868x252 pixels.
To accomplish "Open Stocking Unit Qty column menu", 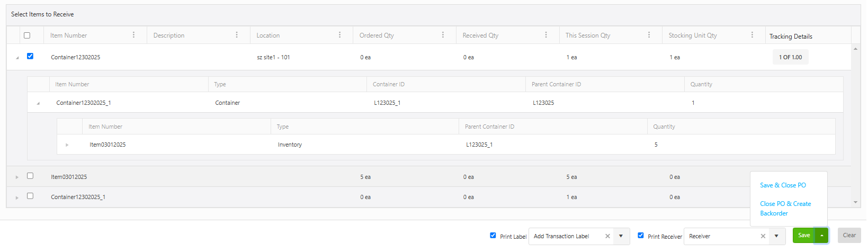I will click(x=752, y=35).
